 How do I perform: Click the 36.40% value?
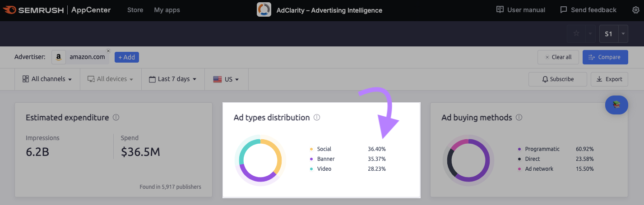[x=377, y=149]
